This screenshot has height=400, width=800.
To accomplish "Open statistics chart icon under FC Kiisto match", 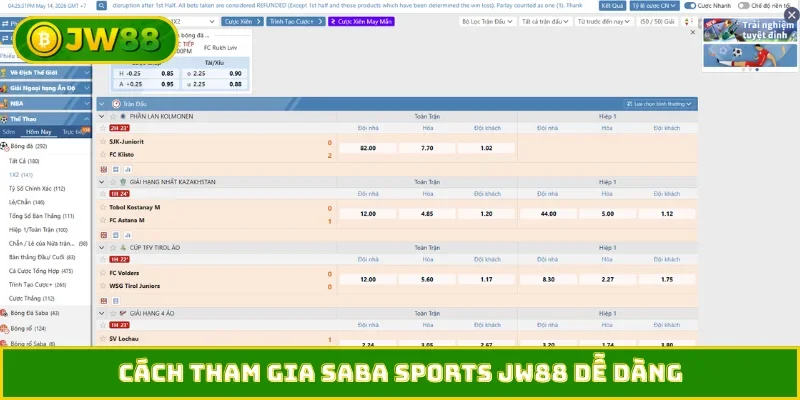I will 128,169.
